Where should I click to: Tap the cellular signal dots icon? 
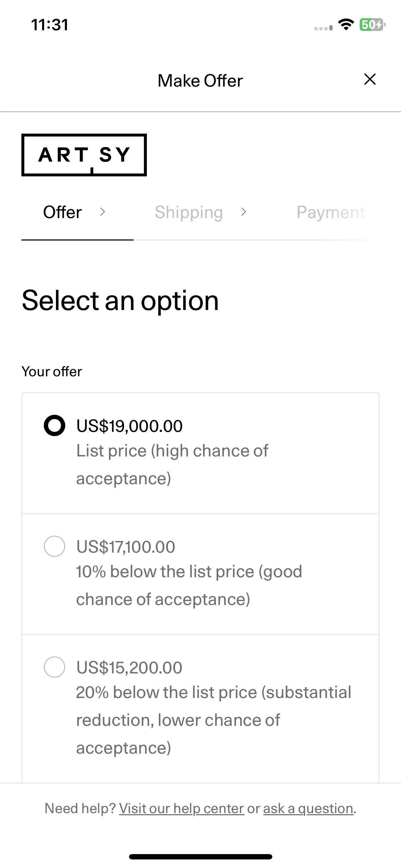pos(323,28)
